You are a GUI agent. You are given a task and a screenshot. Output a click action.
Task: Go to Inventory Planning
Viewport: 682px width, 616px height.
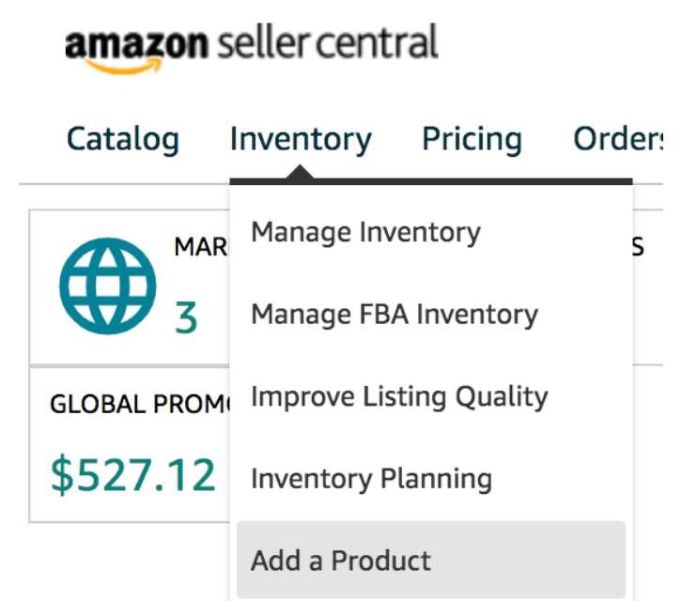[371, 479]
